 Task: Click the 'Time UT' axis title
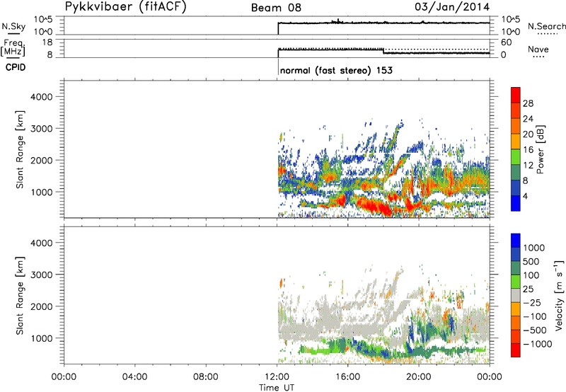277,388
